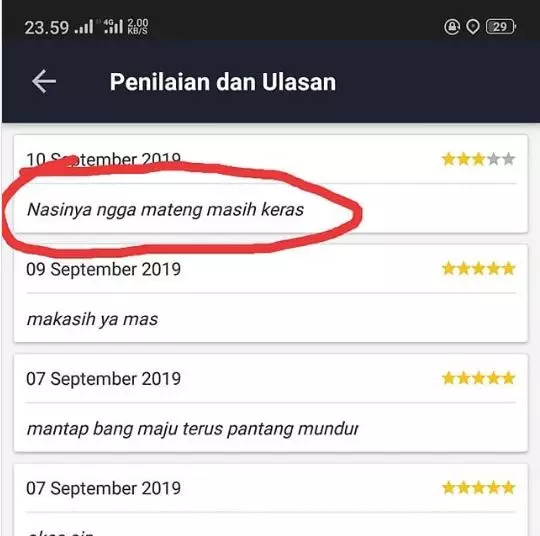
Task: Select the first 07 September 2019 date label
Action: [x=103, y=379]
